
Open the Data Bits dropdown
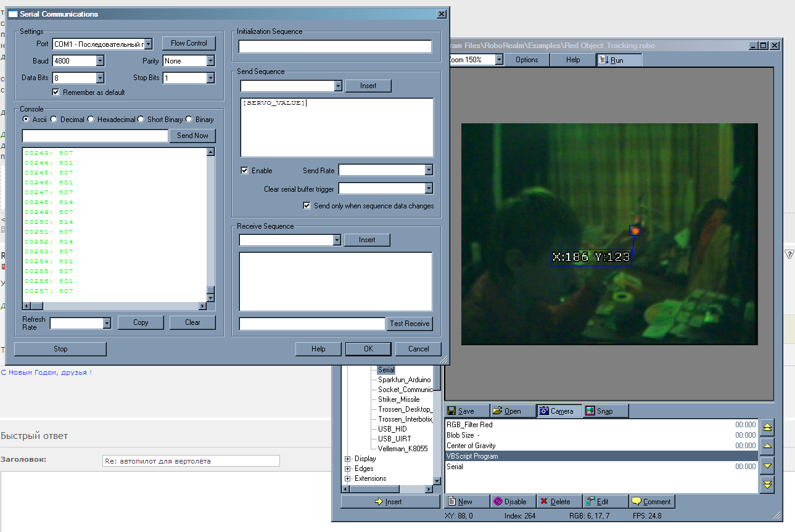pyautogui.click(x=100, y=78)
